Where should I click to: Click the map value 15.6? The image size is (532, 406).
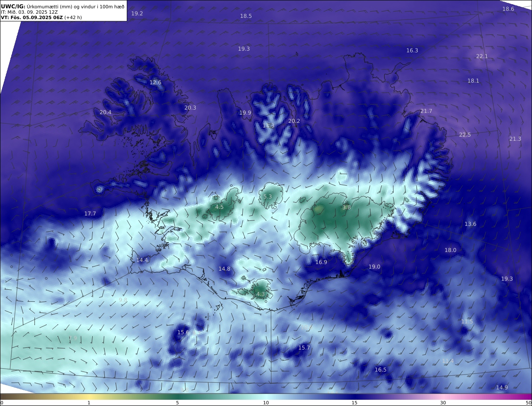(183, 333)
